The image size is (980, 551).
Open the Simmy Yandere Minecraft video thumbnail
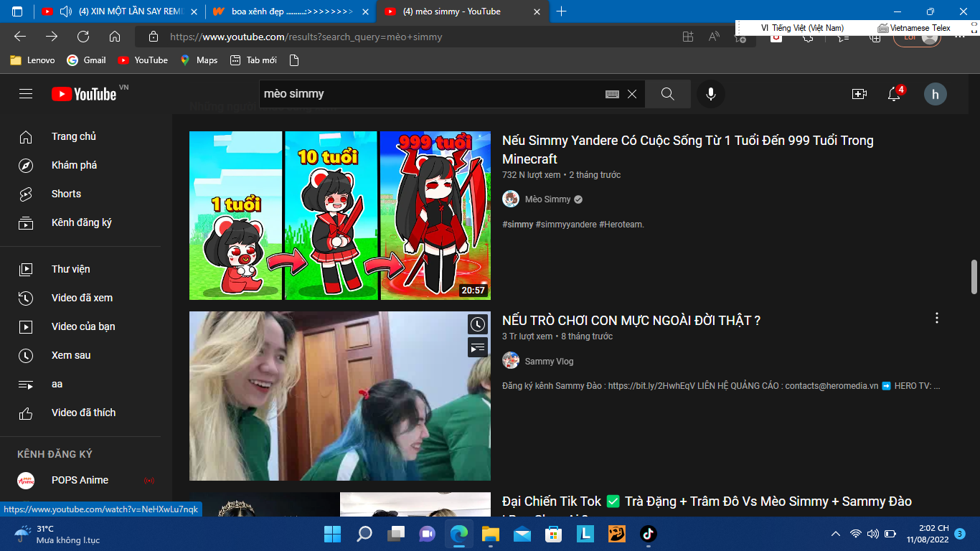coord(340,215)
